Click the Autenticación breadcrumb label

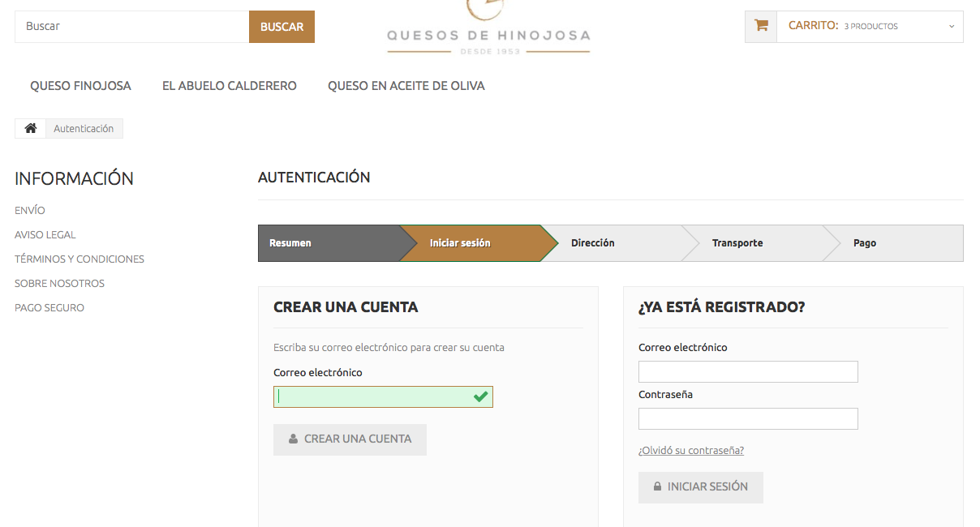(x=84, y=128)
